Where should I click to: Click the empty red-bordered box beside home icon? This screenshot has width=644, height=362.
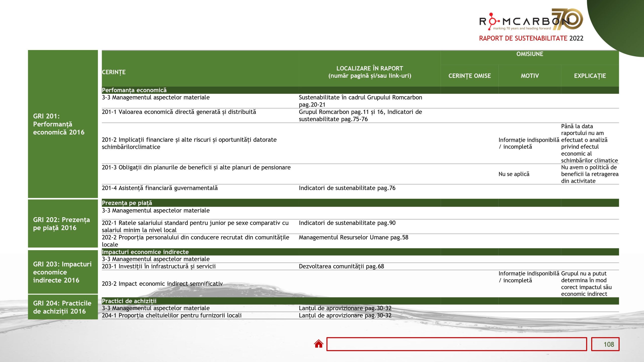[457, 344]
